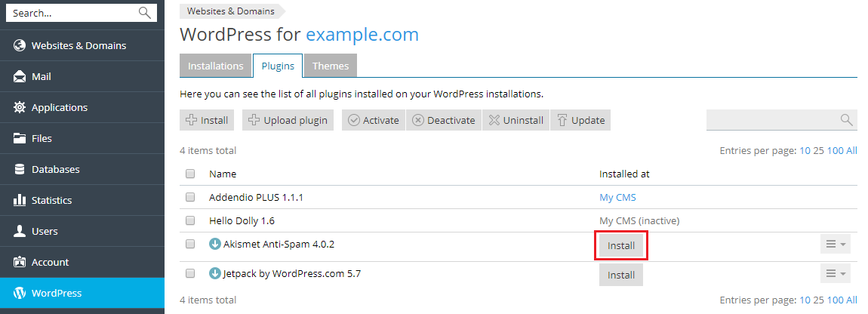Switch to the Installations tab

coord(216,66)
